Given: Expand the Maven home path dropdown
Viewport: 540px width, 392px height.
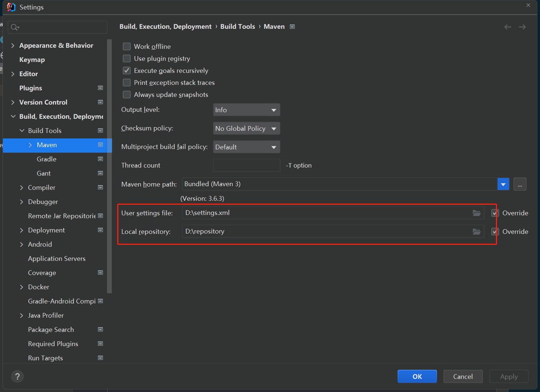Looking at the screenshot, I should (x=503, y=184).
